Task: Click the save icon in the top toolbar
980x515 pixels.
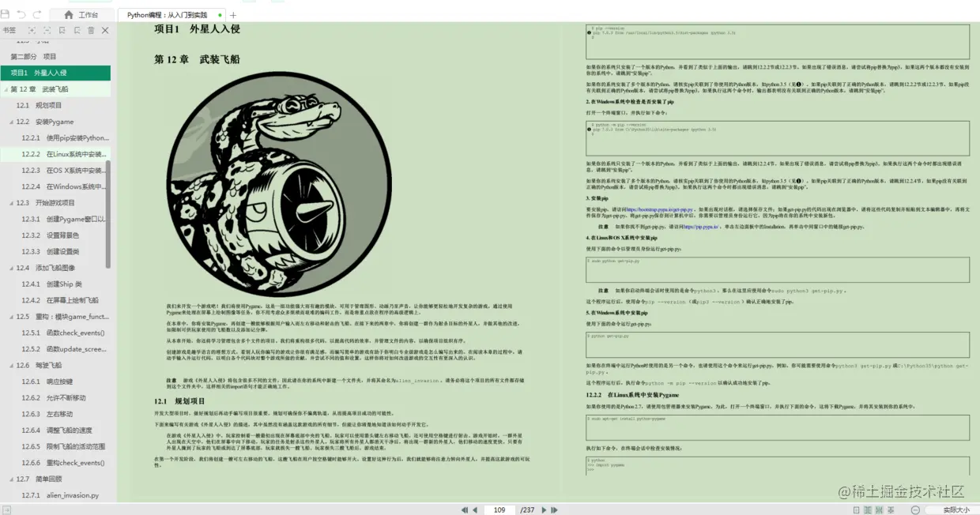Action: [6, 14]
